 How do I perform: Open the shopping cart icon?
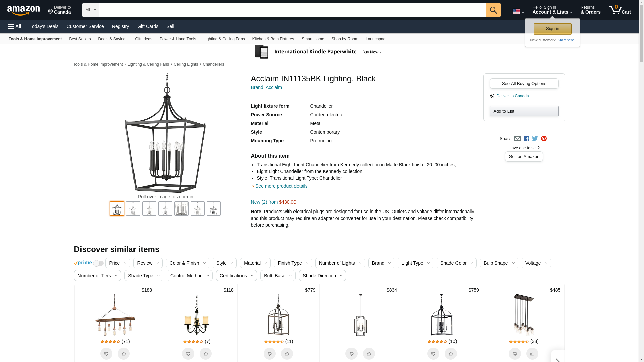tap(620, 10)
